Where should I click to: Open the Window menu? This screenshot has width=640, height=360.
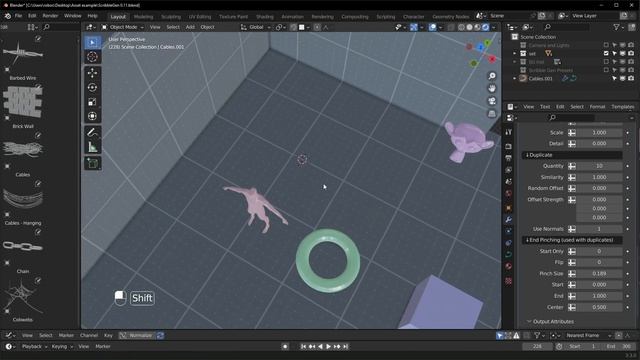tap(73, 16)
